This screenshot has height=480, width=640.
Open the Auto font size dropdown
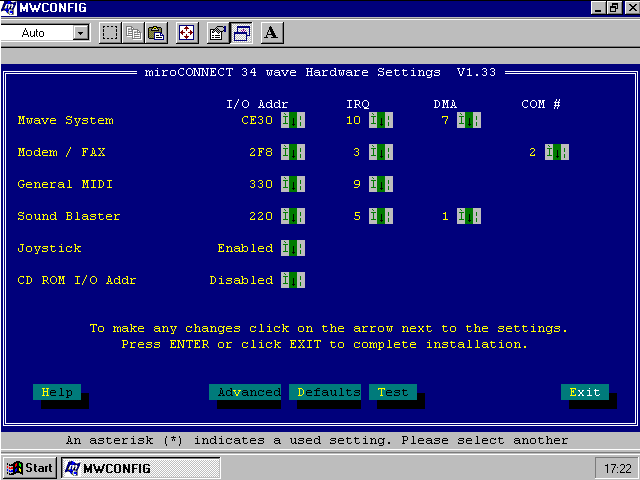pyautogui.click(x=81, y=33)
